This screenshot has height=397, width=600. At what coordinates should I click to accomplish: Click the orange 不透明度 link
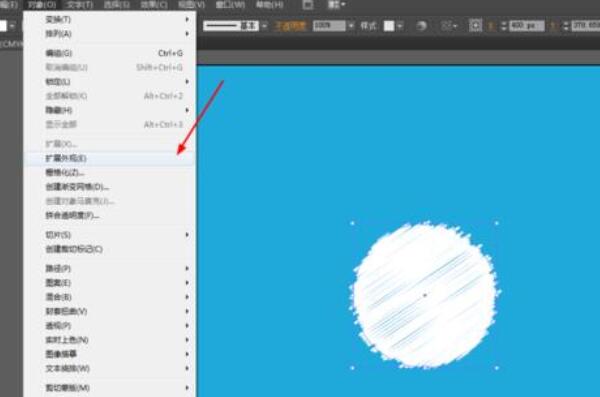coord(290,26)
